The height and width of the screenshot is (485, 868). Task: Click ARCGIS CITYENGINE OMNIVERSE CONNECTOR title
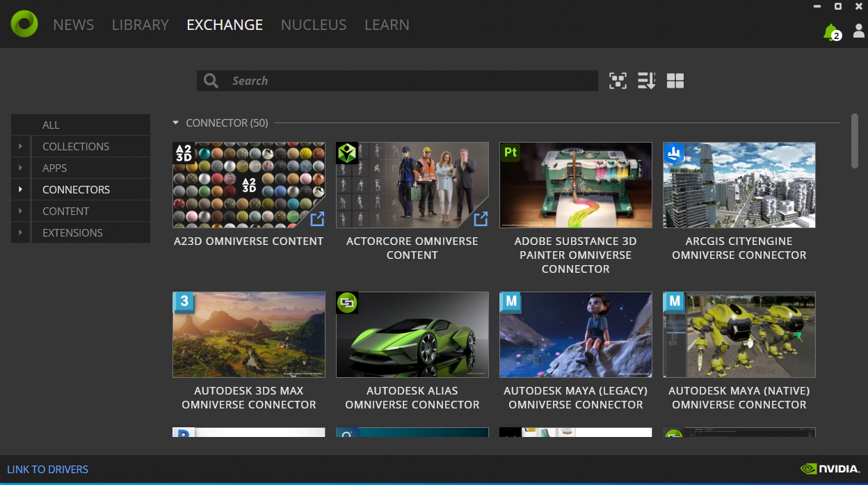[x=739, y=248]
